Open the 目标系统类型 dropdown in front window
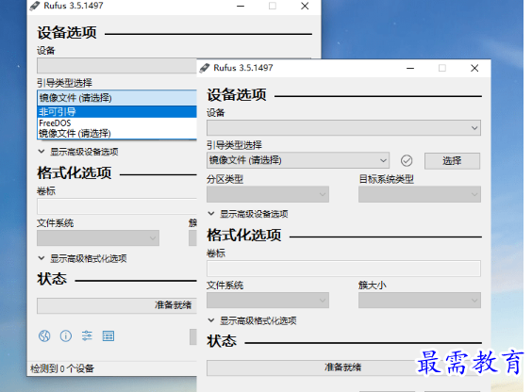 [420, 194]
